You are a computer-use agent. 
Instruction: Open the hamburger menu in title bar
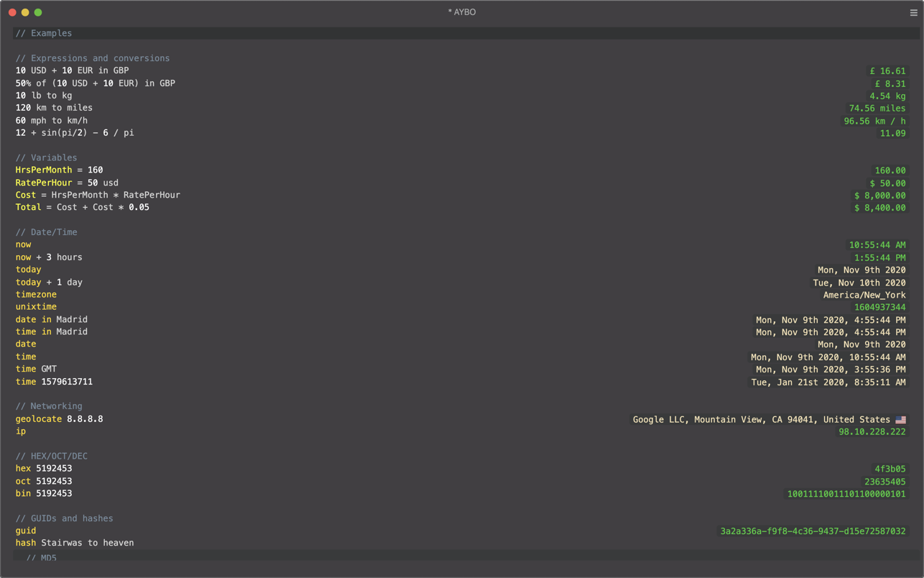(913, 12)
